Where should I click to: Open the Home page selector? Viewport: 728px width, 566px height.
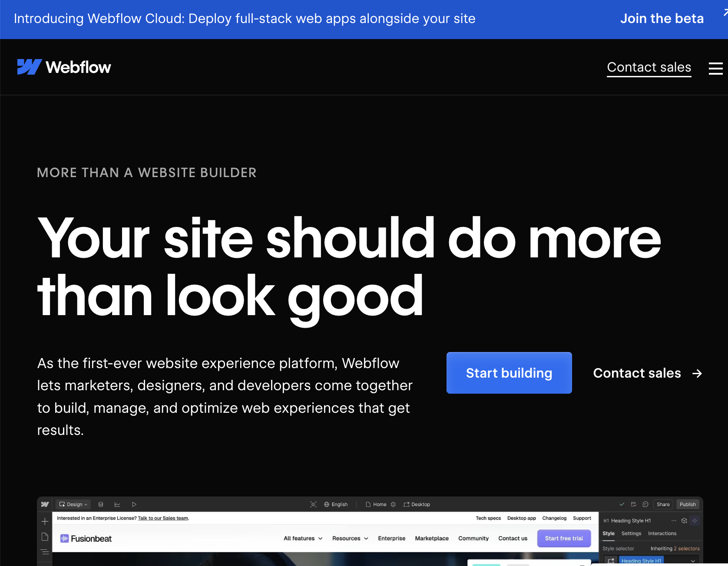point(376,504)
